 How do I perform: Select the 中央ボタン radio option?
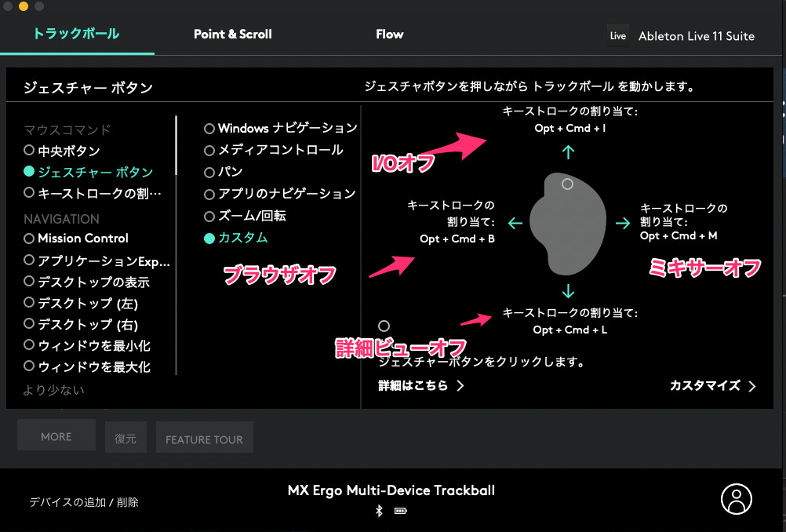coord(30,150)
